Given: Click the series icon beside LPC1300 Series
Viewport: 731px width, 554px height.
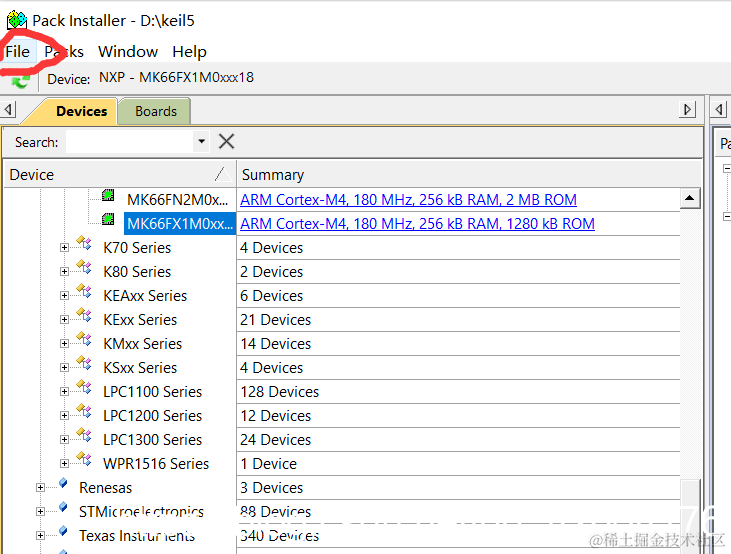Looking at the screenshot, I should 84,435.
